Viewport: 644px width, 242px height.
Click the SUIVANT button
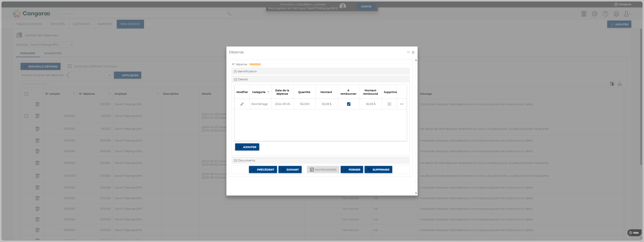click(290, 170)
